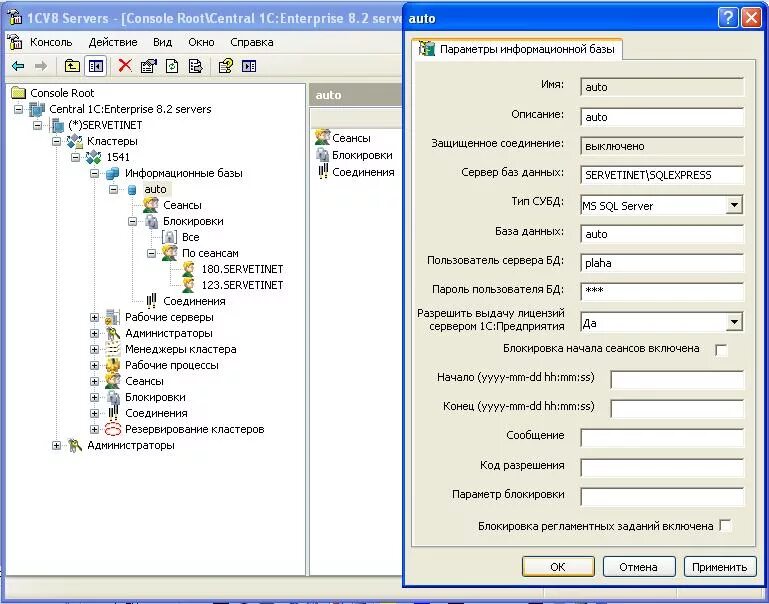Viewport: 769px width, 604px height.
Task: Click the auto database icon in tree
Action: pos(132,189)
